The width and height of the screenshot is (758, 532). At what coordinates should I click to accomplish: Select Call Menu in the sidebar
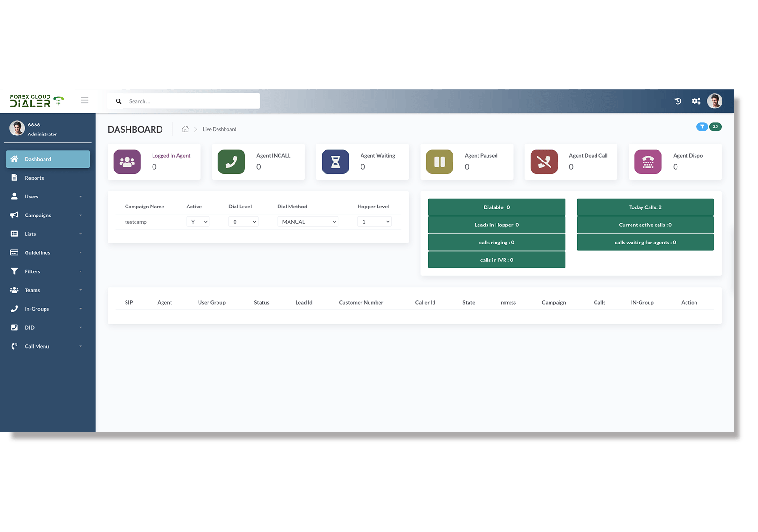(36, 346)
